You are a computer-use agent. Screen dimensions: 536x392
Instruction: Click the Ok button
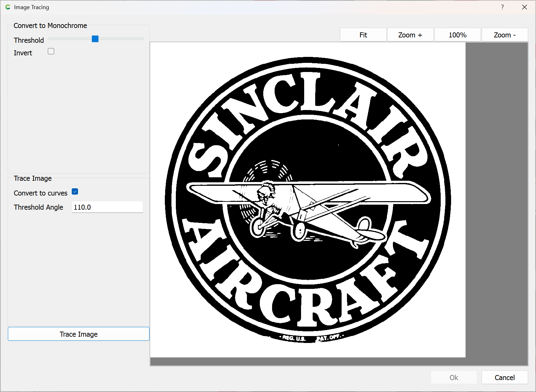pos(454,377)
